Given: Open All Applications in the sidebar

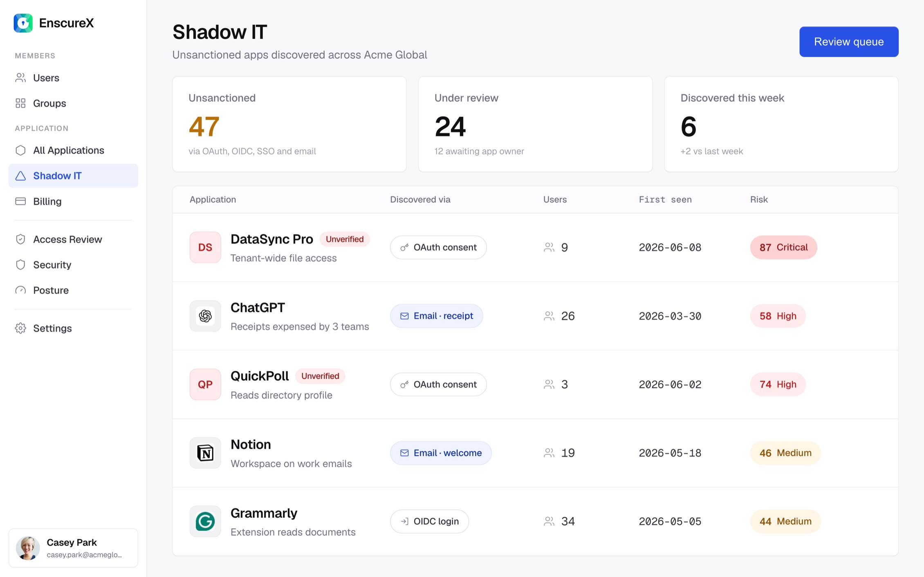Looking at the screenshot, I should tap(73, 150).
